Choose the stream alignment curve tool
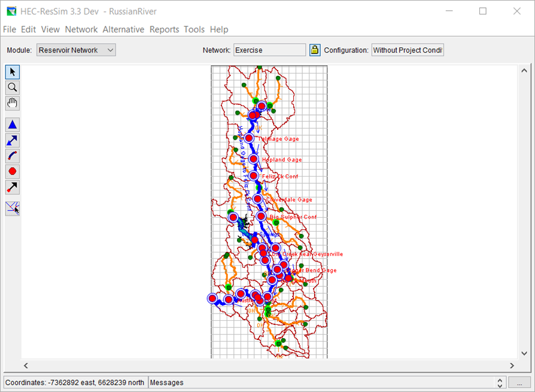Viewport: 535px width, 392px height. pos(12,156)
